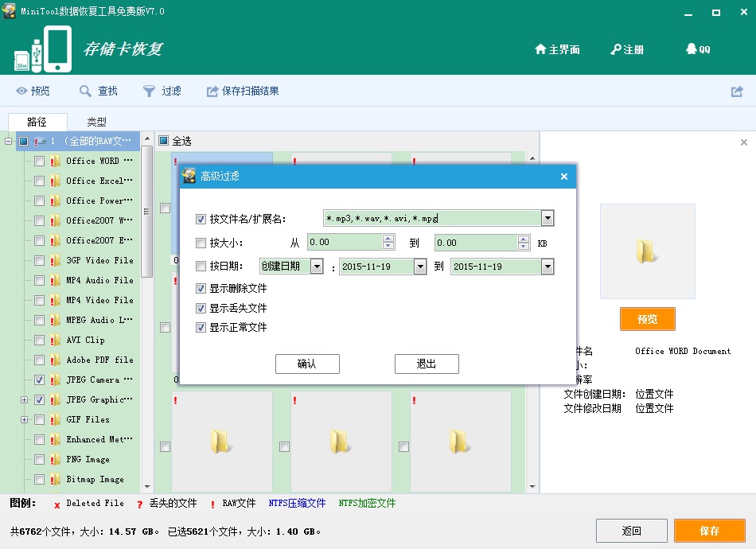The width and height of the screenshot is (756, 549).
Task: Check the MP4 Video File checkbox
Action: click(40, 300)
